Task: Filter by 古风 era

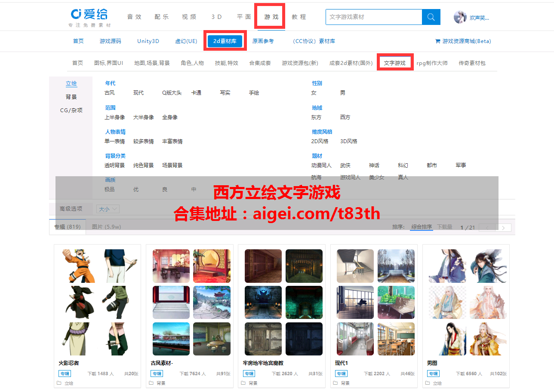Action: [110, 93]
